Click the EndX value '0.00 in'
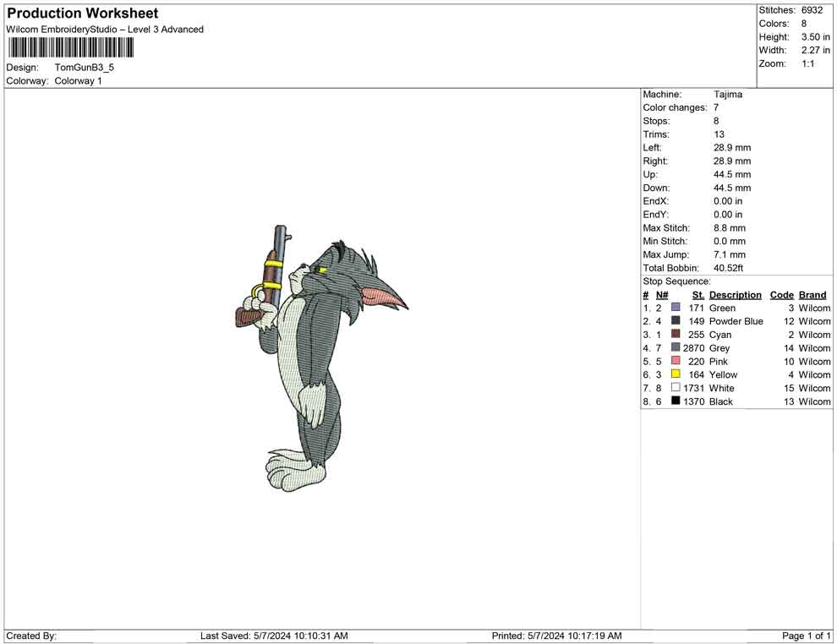The width and height of the screenshot is (837, 644). pyautogui.click(x=728, y=201)
